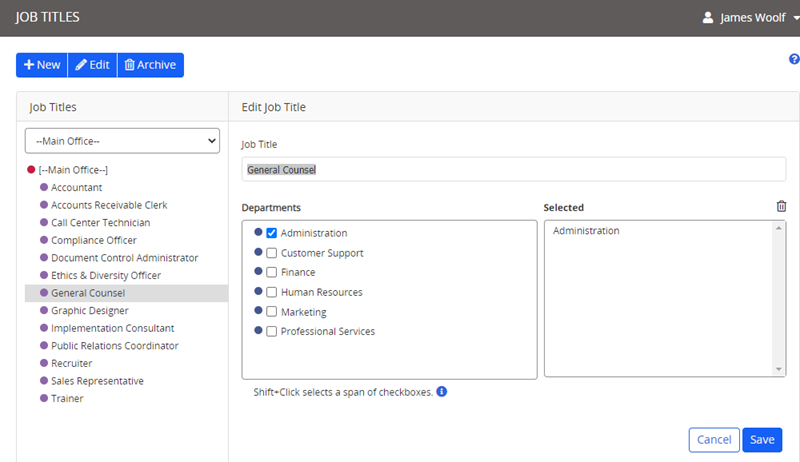The height and width of the screenshot is (462, 800).
Task: Click into the Job Title text field
Action: pos(513,170)
